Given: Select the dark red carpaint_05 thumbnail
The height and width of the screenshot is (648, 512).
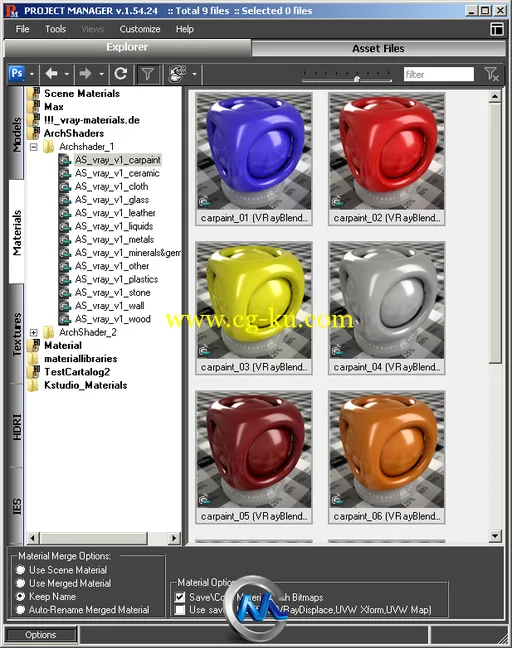Looking at the screenshot, I should [x=254, y=457].
